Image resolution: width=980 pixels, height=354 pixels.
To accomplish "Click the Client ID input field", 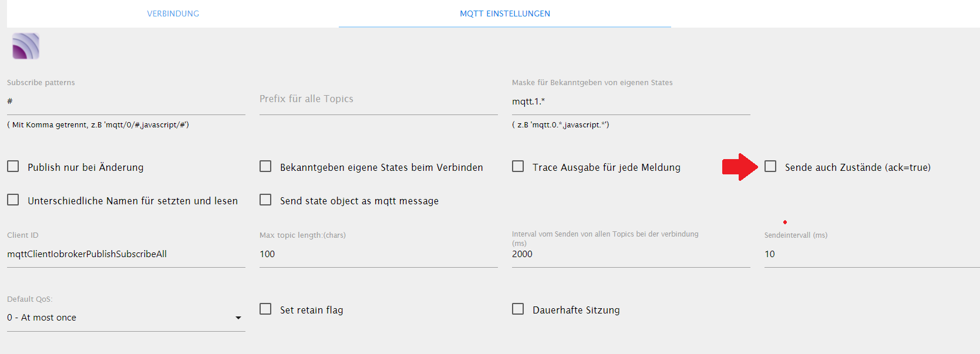I will (126, 254).
